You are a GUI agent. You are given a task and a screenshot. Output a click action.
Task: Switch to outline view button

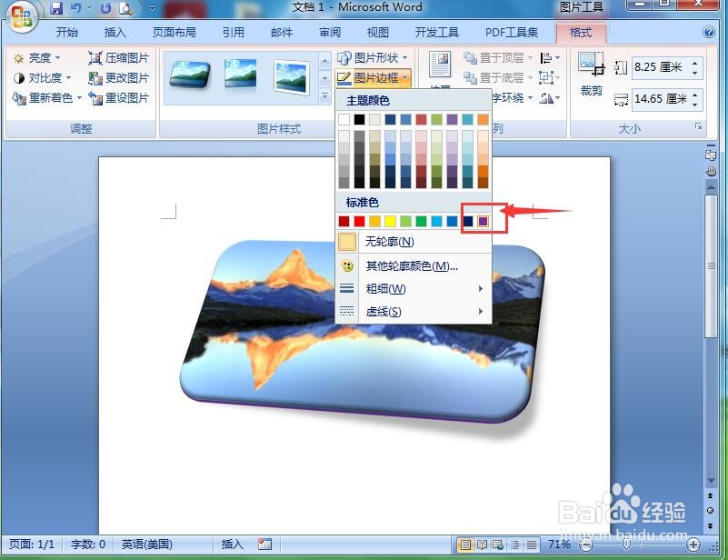tap(515, 545)
